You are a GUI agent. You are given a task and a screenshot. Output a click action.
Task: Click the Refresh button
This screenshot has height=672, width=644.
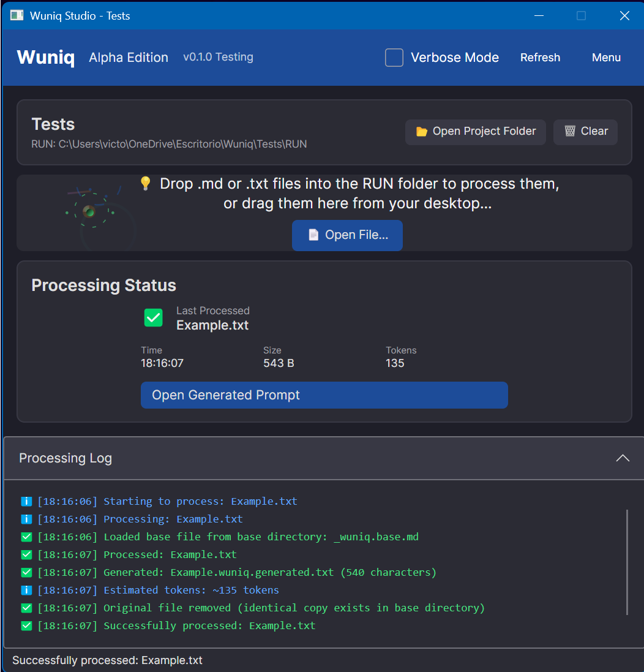540,58
